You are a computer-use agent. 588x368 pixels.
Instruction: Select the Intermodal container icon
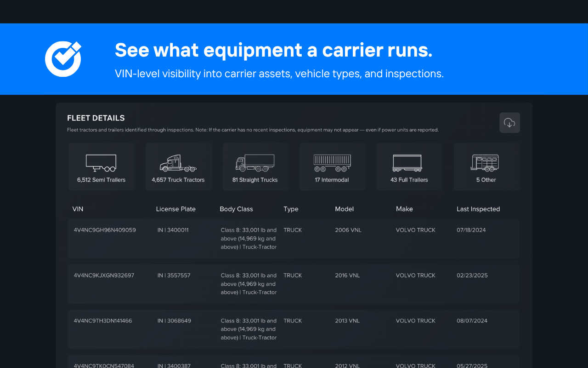[x=332, y=162]
